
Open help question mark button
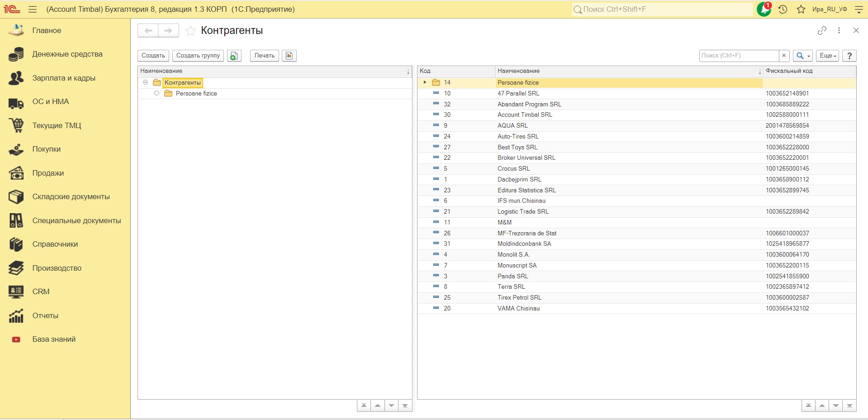click(x=849, y=56)
